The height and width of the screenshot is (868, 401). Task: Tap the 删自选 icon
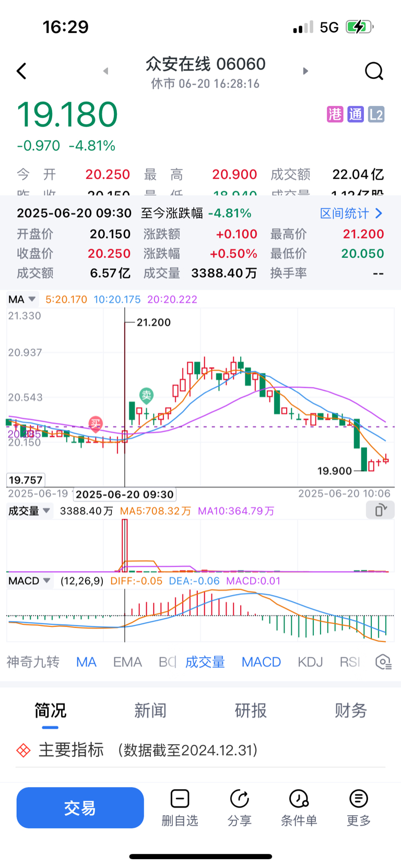click(x=180, y=799)
